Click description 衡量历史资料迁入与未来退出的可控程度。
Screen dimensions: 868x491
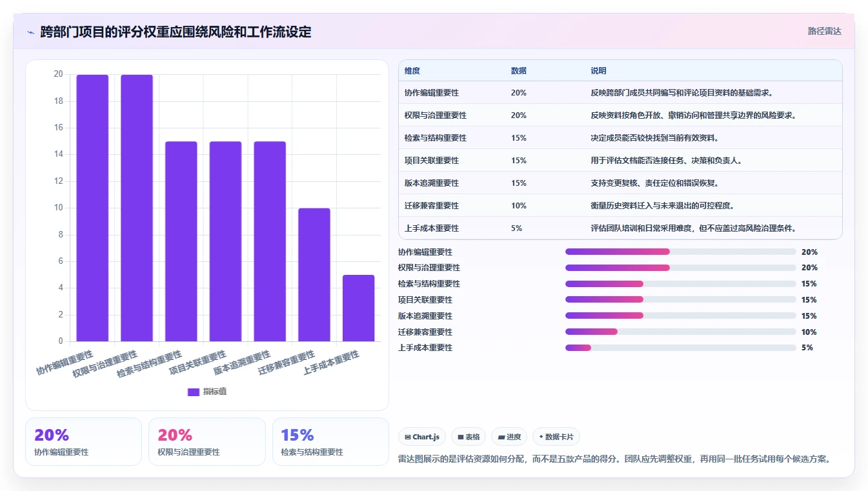coord(663,206)
